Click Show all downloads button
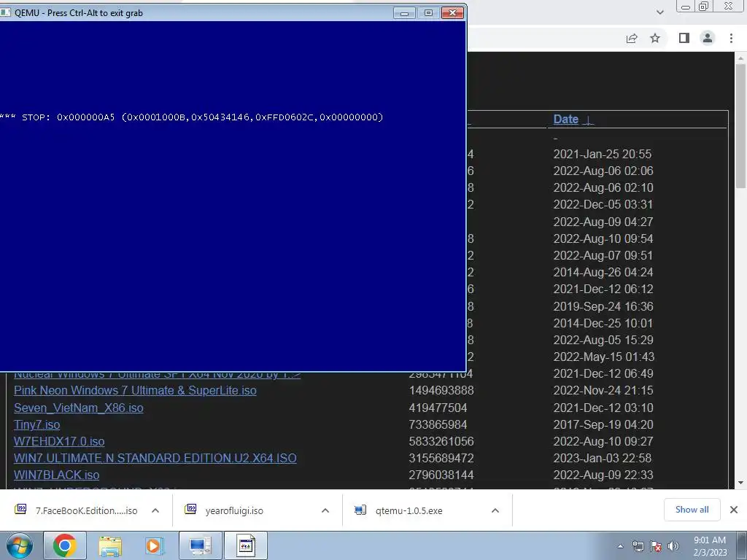This screenshot has width=747, height=560. pos(692,510)
